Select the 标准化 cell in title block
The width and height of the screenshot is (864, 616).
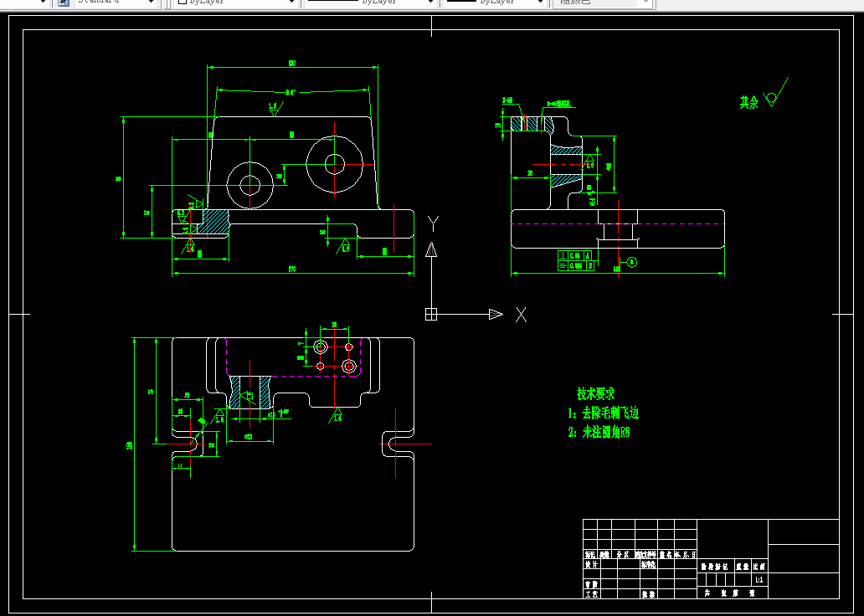point(648,565)
